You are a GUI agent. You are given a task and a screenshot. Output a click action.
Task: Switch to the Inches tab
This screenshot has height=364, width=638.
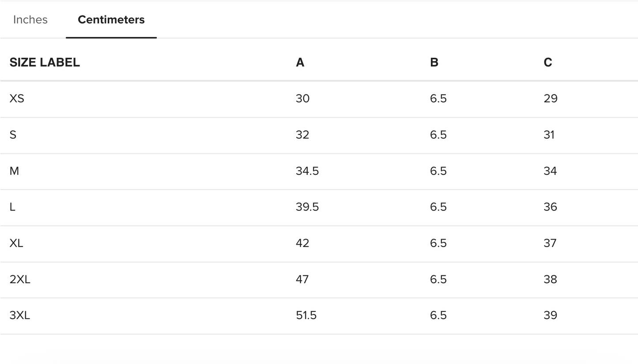click(30, 20)
